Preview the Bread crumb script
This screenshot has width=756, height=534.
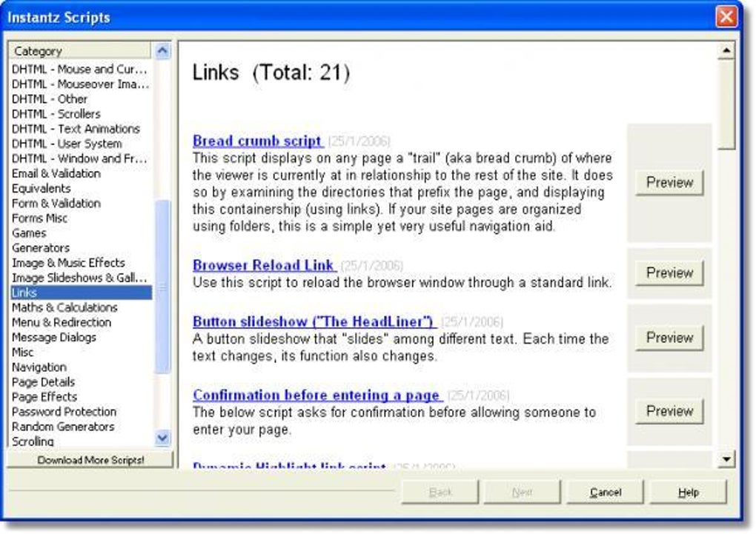pos(669,183)
